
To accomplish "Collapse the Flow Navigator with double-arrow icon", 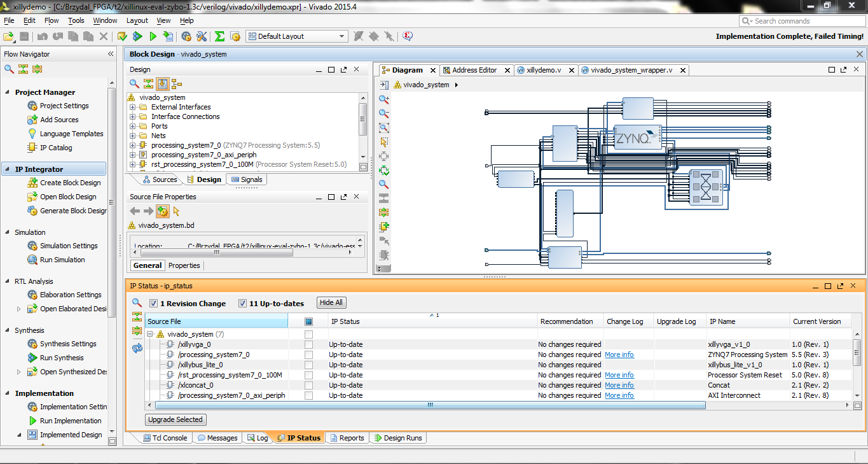I will pos(111,54).
